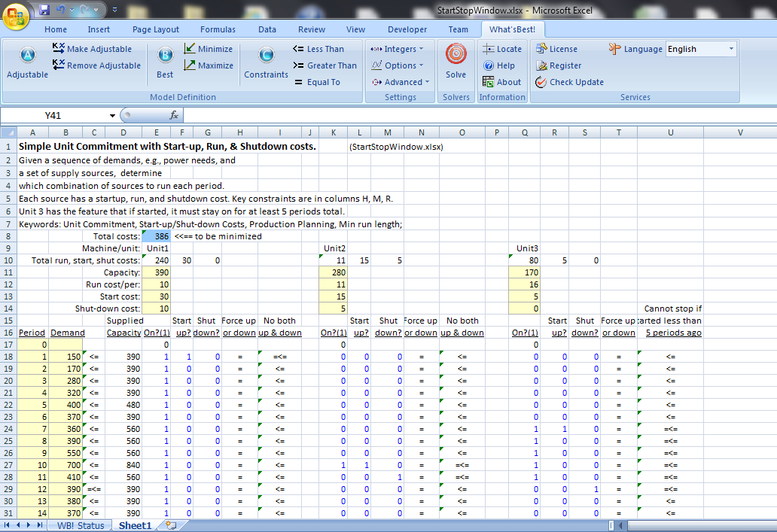Run the Solve target icon
Image resolution: width=777 pixels, height=532 pixels.
tap(456, 54)
